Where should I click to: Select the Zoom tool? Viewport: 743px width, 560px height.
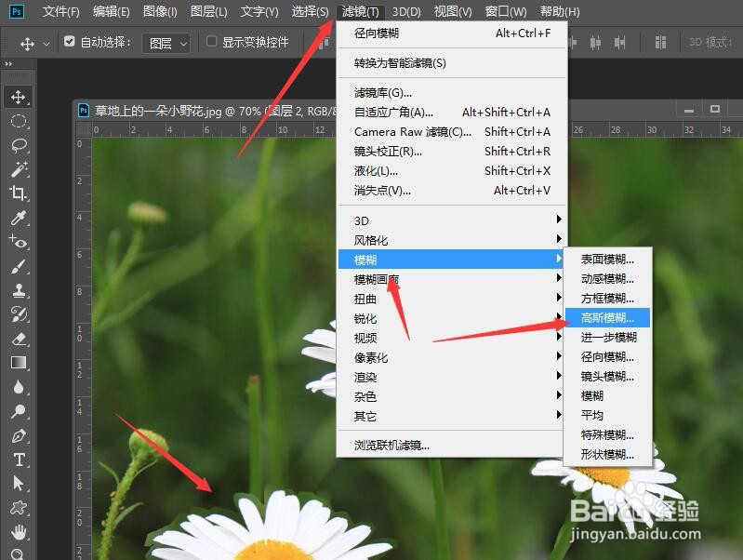(18, 553)
